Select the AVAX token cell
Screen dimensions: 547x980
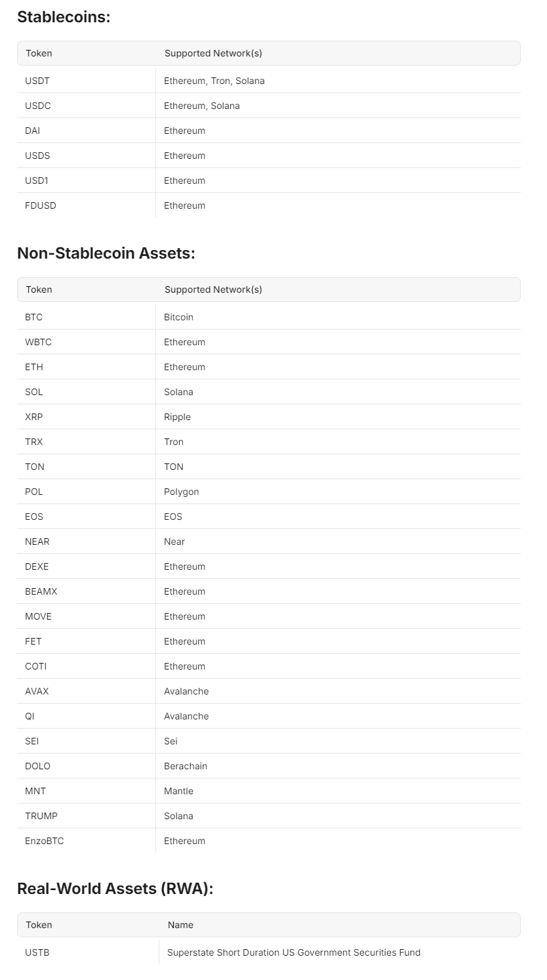click(x=86, y=691)
